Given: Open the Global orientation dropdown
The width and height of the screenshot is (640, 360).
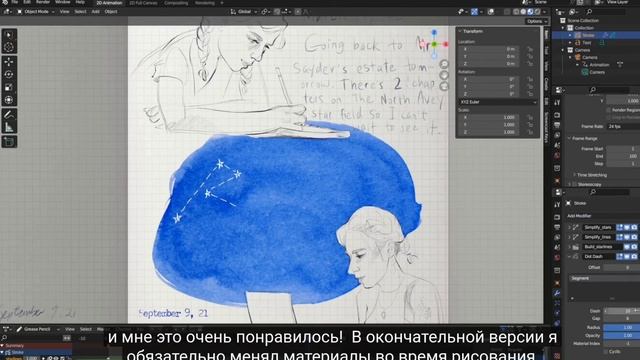Looking at the screenshot, I should point(244,12).
